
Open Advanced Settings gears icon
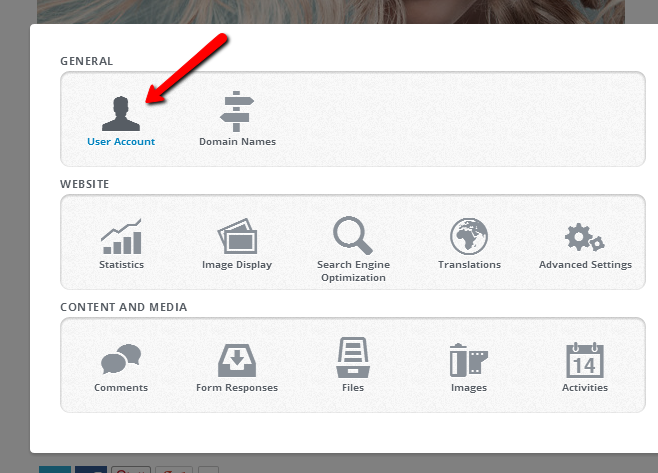click(585, 238)
